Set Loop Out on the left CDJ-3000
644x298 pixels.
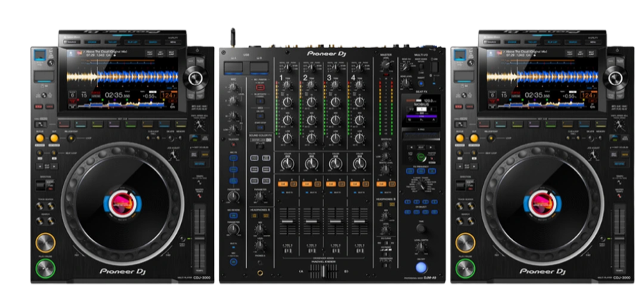[x=54, y=138]
